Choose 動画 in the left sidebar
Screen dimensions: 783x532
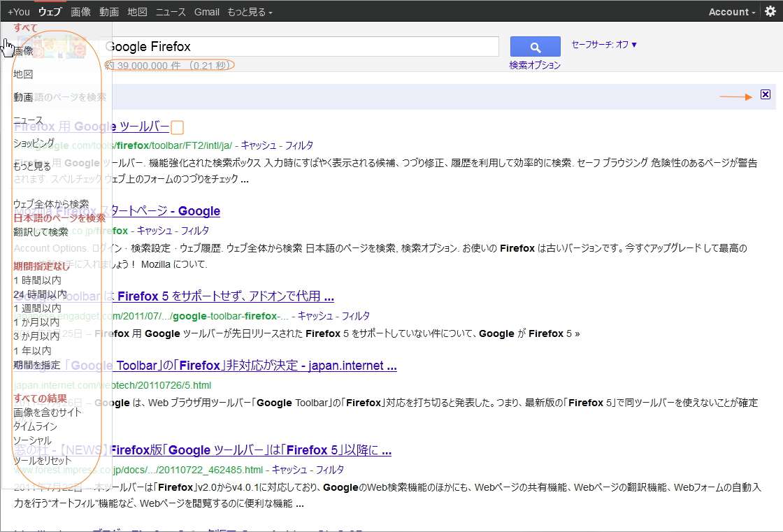pyautogui.click(x=23, y=97)
